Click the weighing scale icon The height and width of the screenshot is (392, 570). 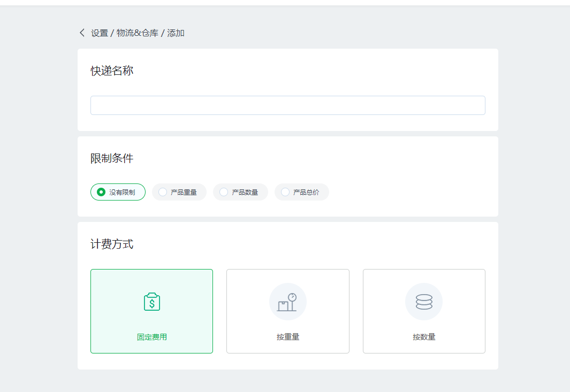pos(287,302)
